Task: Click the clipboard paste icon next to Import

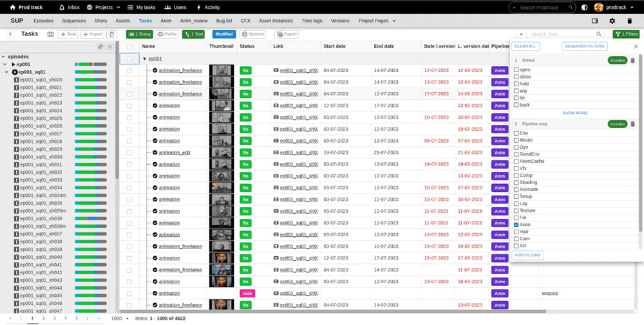Action: pos(112,34)
